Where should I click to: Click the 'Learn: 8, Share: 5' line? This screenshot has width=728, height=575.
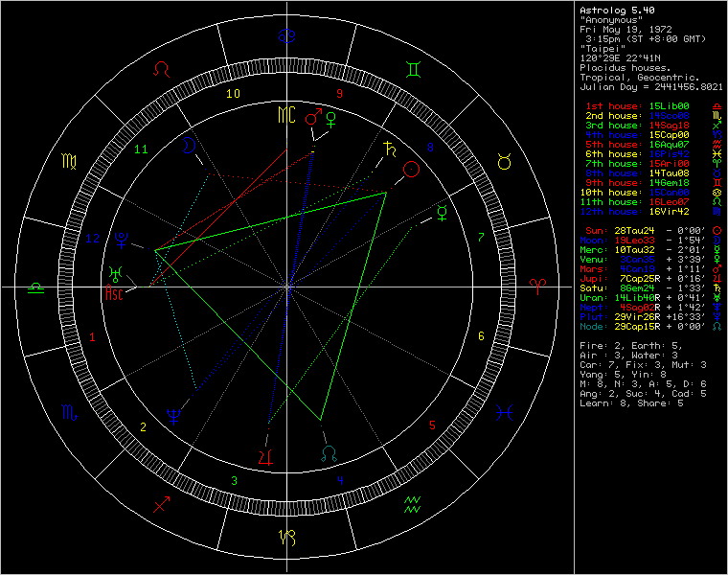[631, 403]
